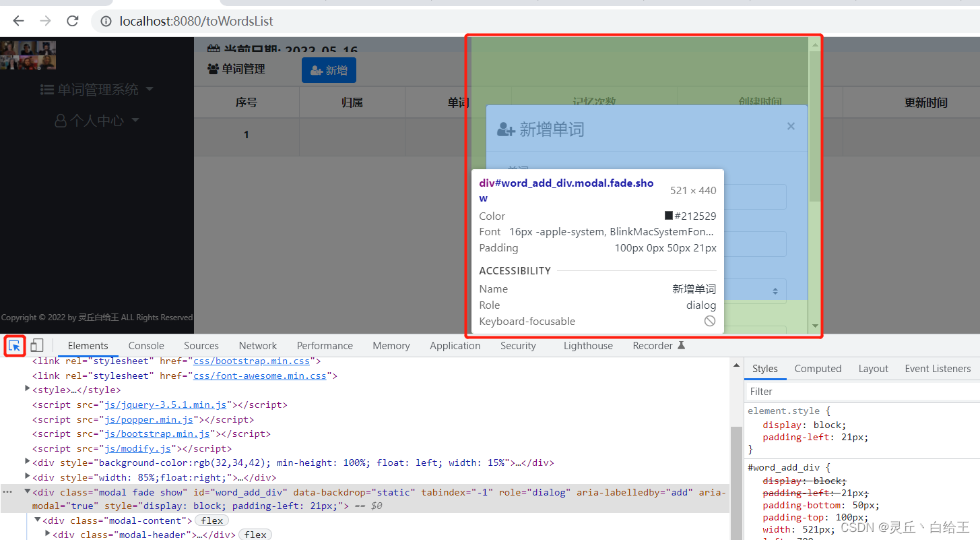This screenshot has width=980, height=540.
Task: Activate the inspect element picker icon
Action: 15,346
